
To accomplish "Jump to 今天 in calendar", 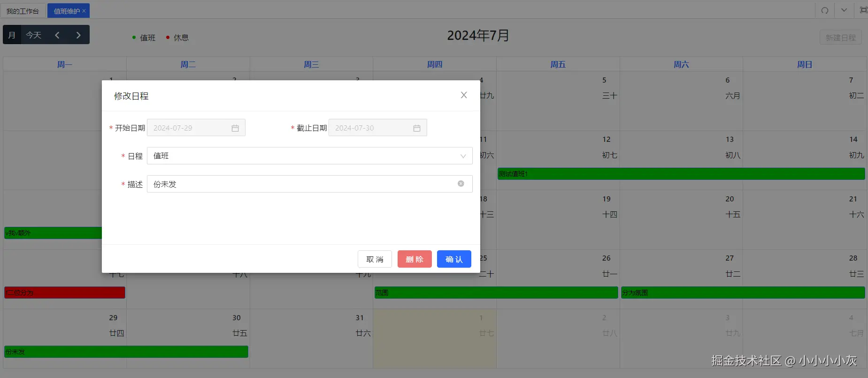I will [x=33, y=35].
